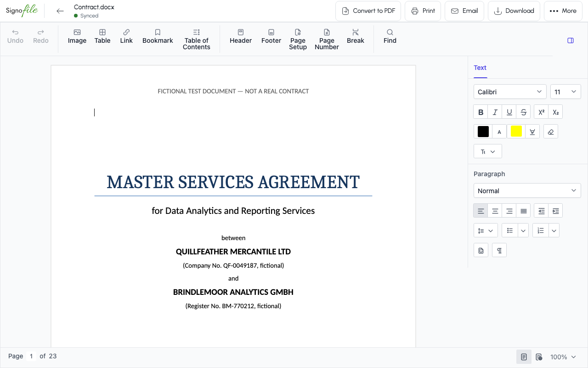The width and height of the screenshot is (588, 368).
Task: Click the Download button
Action: (x=514, y=11)
